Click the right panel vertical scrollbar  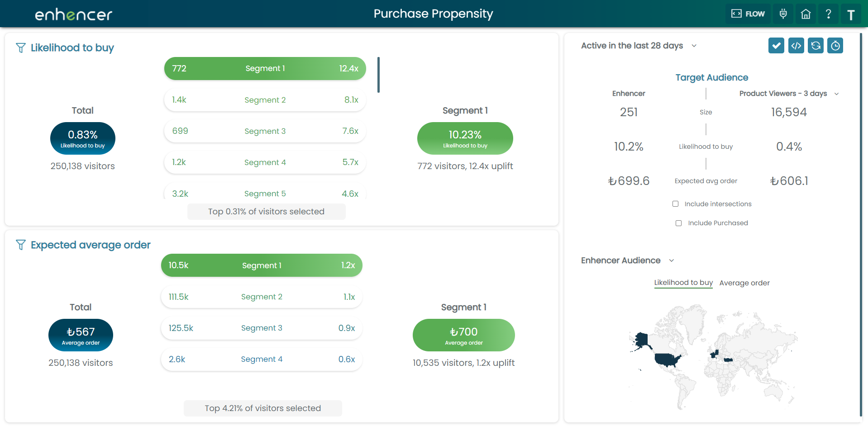click(861, 224)
